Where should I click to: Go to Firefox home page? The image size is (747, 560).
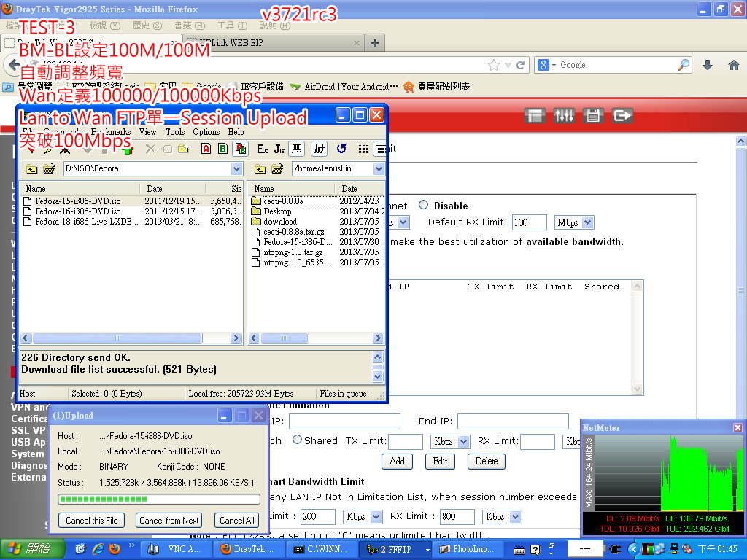pos(734,65)
